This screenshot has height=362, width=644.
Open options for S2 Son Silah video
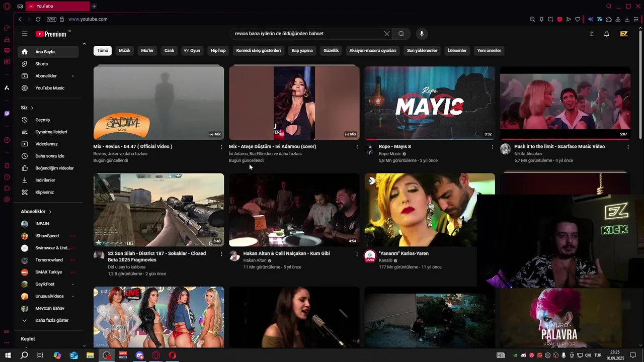coord(221,254)
